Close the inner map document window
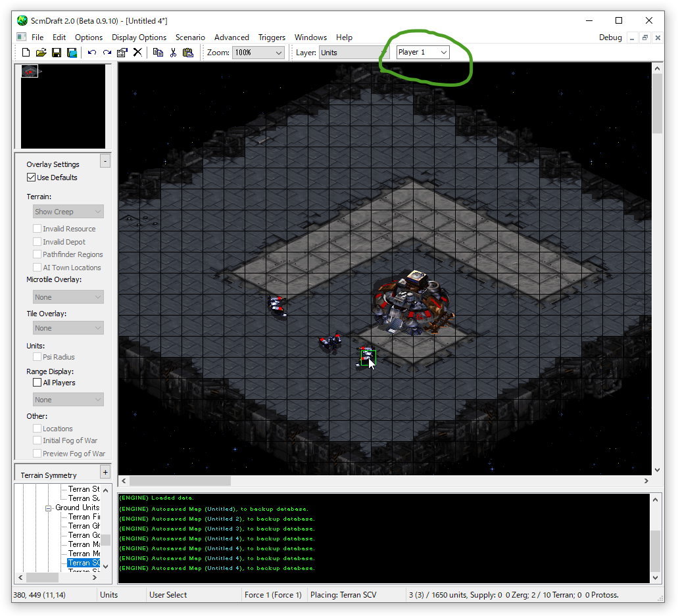This screenshot has width=678, height=616. [658, 38]
